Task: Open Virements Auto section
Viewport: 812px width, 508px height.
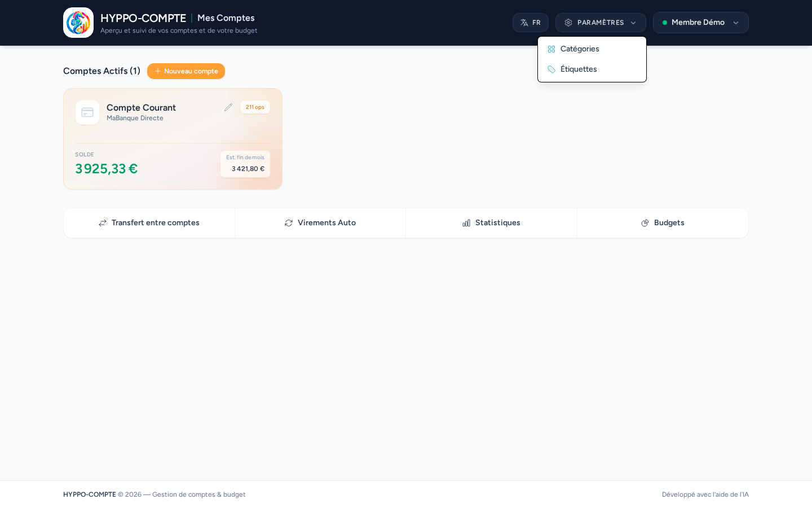Action: click(320, 223)
